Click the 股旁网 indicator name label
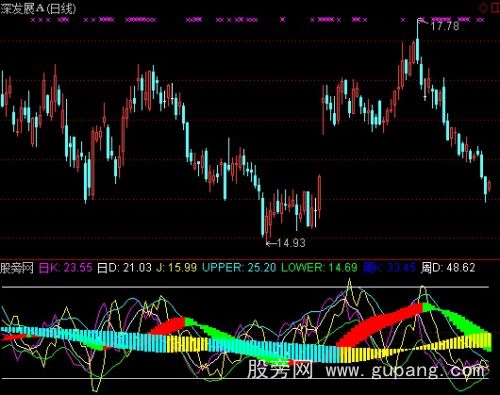The width and height of the screenshot is (500, 395). click(17, 267)
